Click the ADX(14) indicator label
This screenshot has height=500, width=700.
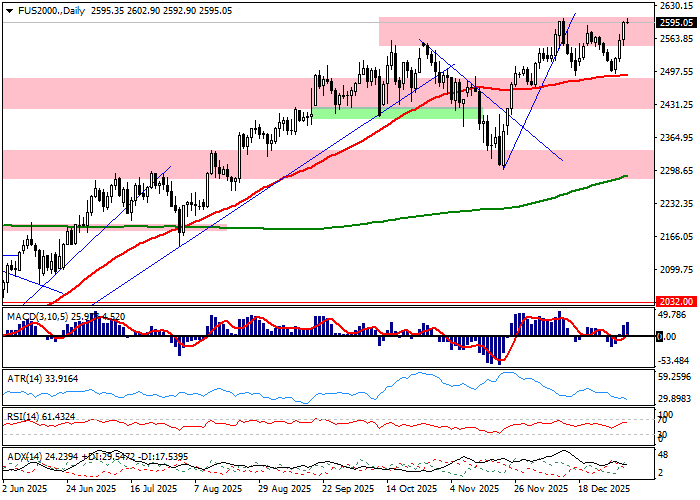point(26,456)
